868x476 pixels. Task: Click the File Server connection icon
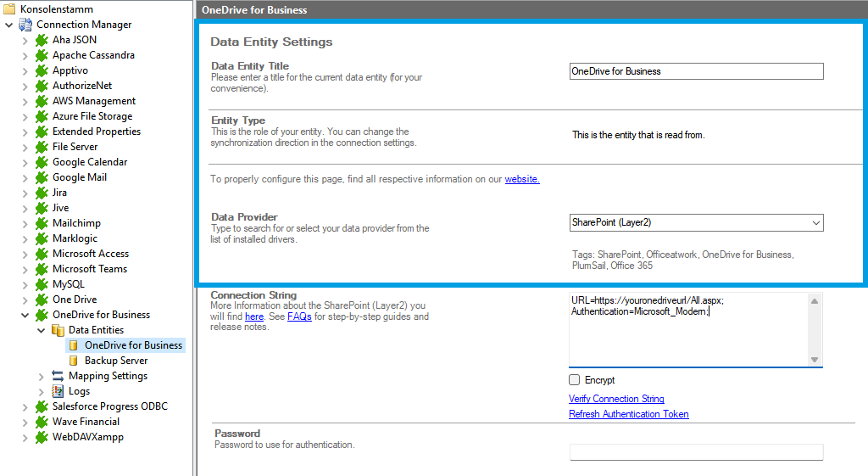click(42, 147)
